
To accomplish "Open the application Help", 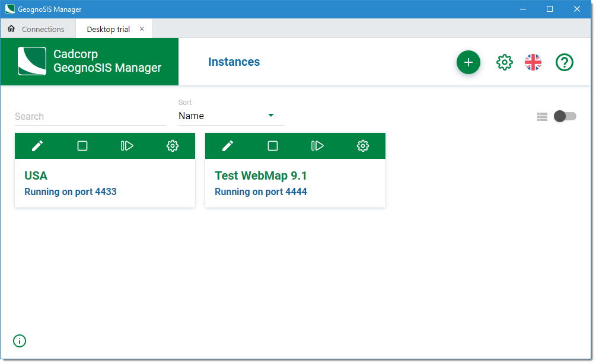I will tap(564, 62).
